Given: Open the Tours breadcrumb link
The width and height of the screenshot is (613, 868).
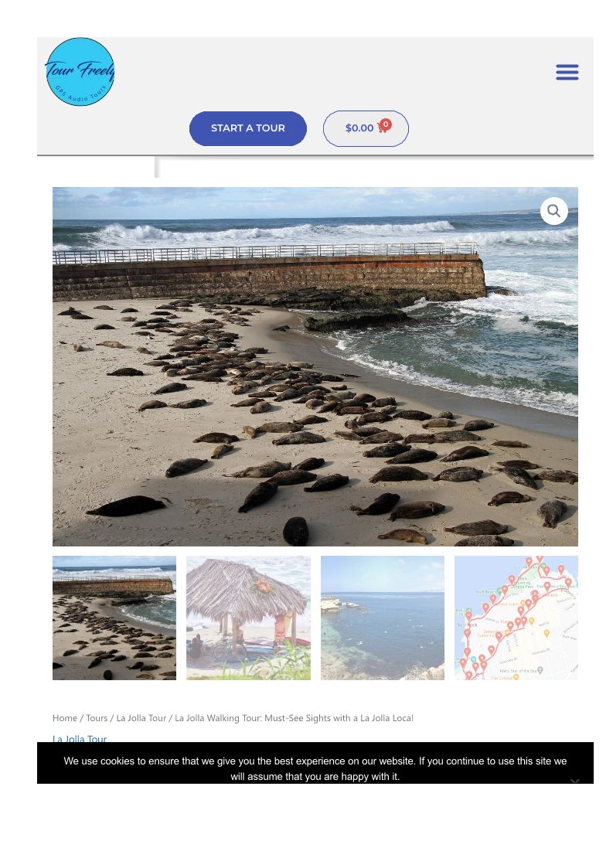Looking at the screenshot, I should pyautogui.click(x=97, y=718).
